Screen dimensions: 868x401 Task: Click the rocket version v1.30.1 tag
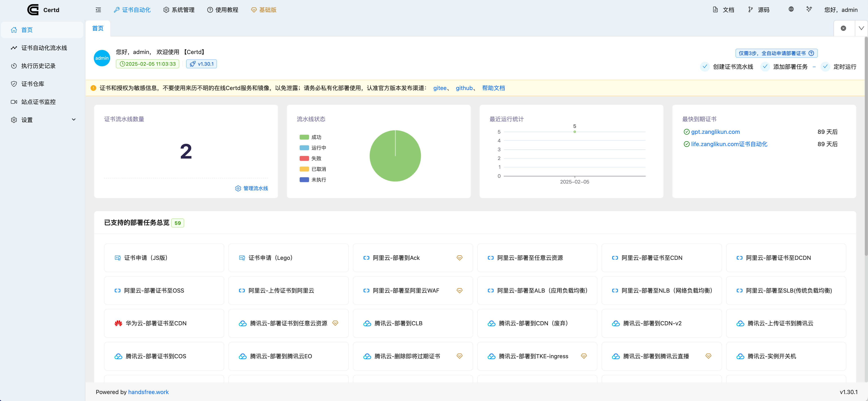(202, 64)
